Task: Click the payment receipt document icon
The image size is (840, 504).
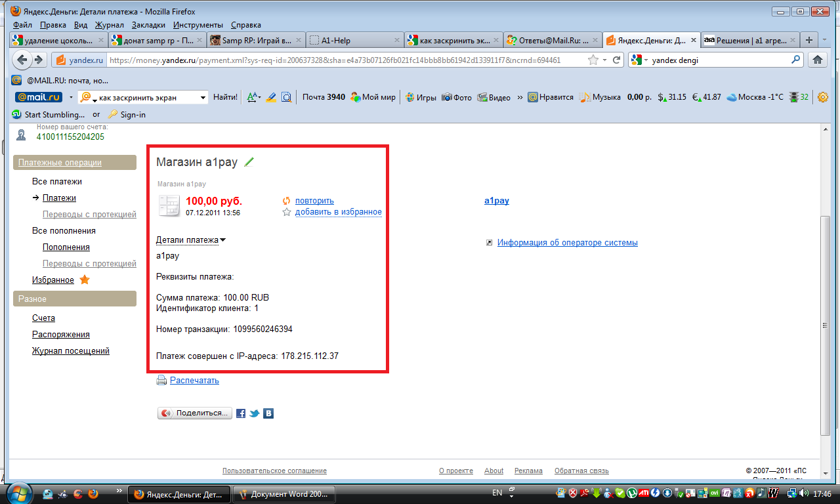Action: [169, 206]
